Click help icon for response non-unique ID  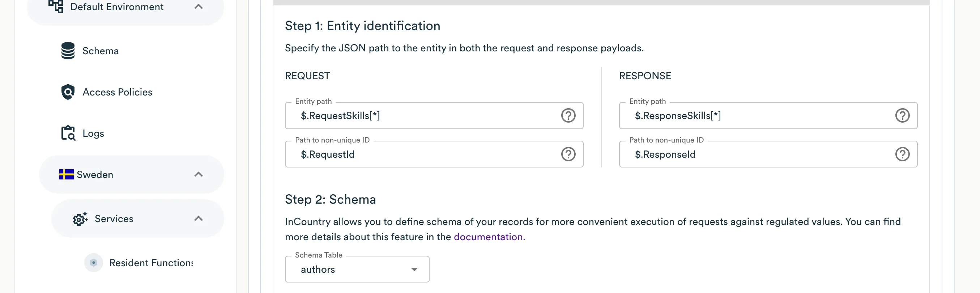pos(902,154)
